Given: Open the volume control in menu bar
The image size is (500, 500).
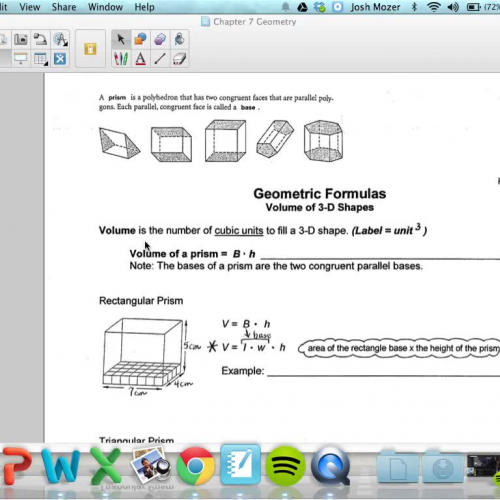Looking at the screenshot, I should point(453,7).
